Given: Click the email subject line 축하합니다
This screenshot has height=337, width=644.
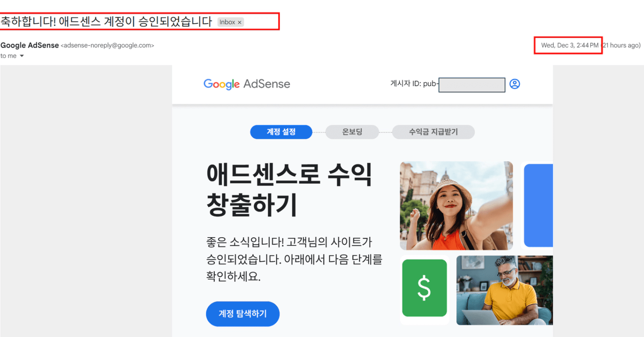Looking at the screenshot, I should 107,21.
